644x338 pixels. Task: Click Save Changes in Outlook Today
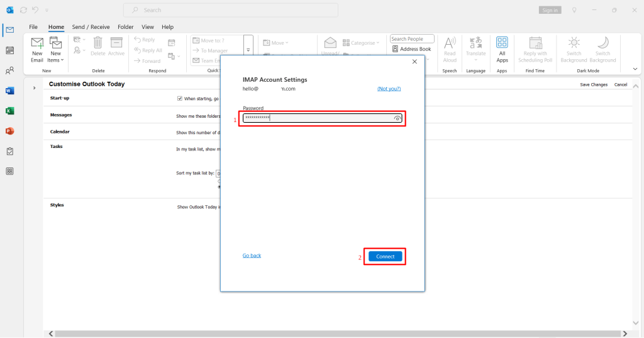(594, 85)
